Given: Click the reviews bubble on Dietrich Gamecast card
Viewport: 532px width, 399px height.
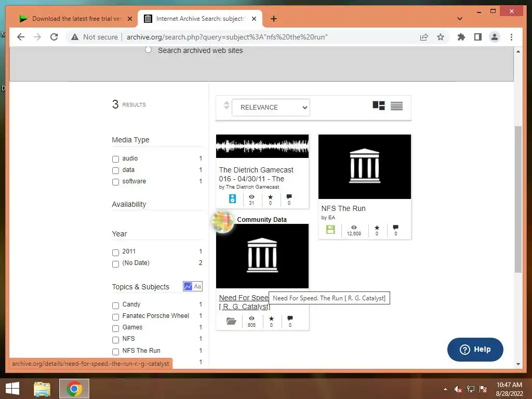Looking at the screenshot, I should 289,197.
